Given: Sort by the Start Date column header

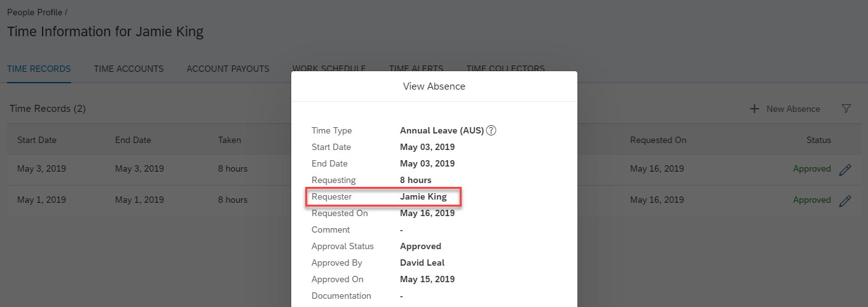Looking at the screenshot, I should 37,140.
